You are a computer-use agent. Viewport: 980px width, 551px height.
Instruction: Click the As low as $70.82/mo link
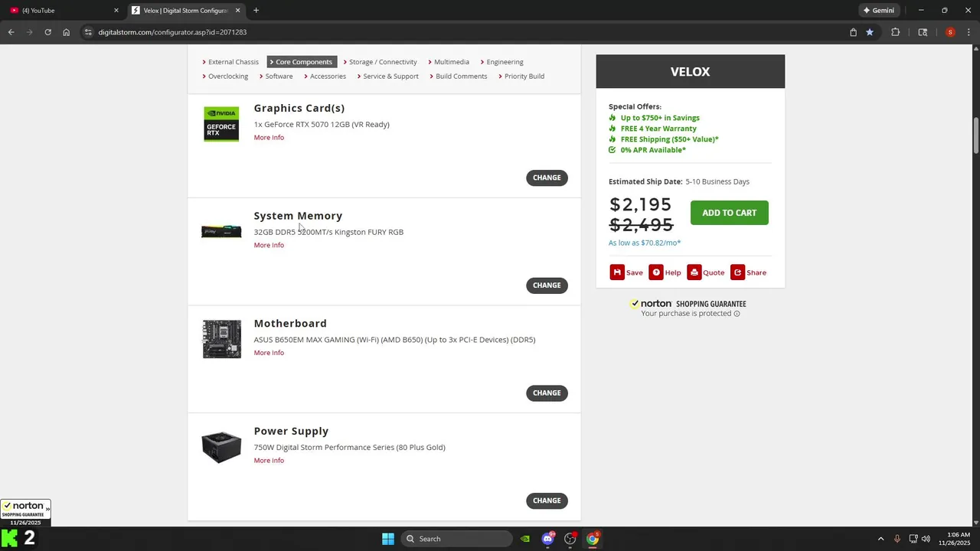click(645, 243)
